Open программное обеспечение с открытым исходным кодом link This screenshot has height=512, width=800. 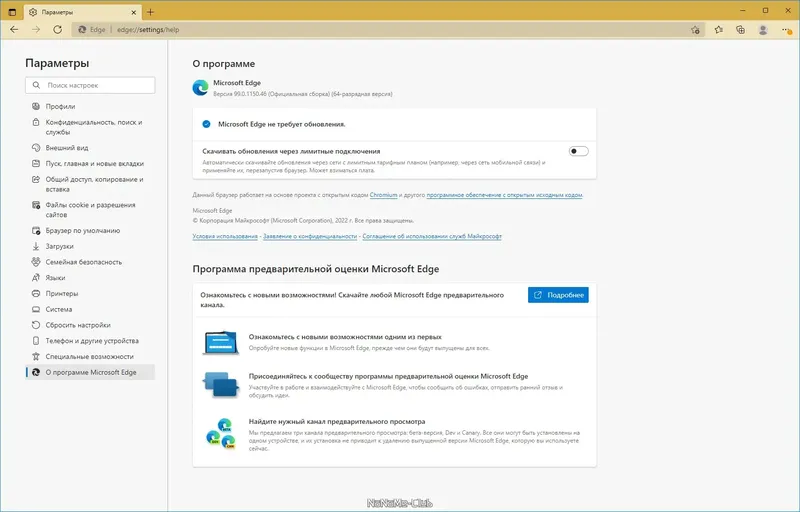504,195
